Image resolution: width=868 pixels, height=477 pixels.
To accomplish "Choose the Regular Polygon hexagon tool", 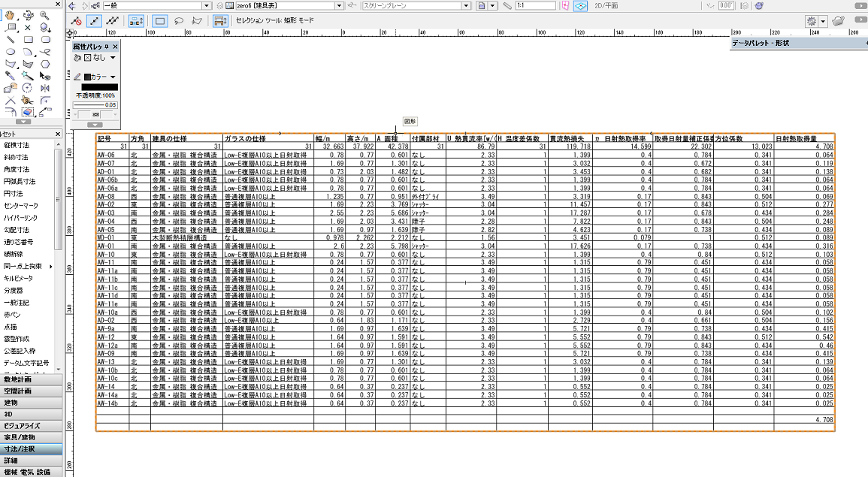I will pos(45,64).
